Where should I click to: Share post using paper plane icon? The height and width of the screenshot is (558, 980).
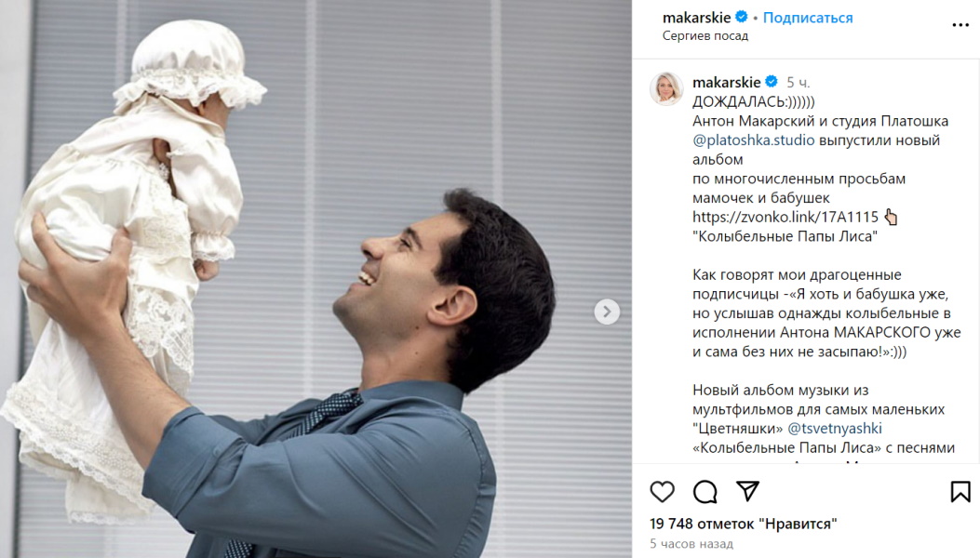tap(747, 491)
